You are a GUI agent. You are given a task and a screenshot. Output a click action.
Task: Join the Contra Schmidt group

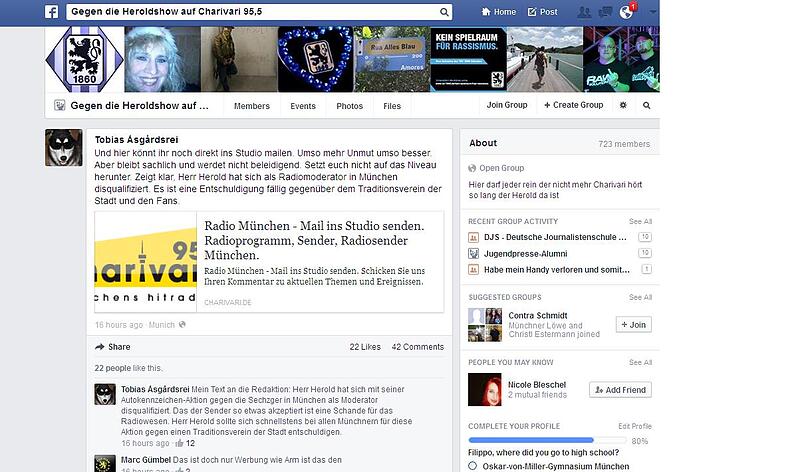pos(634,325)
